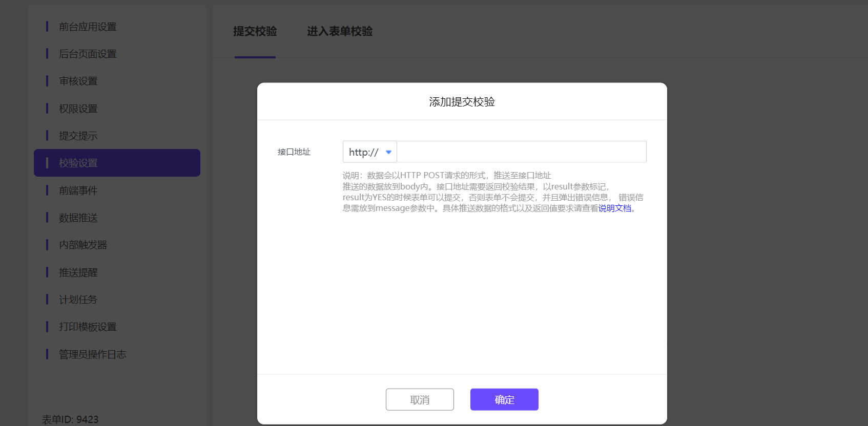868x426 pixels.
Task: Go to 权限设置 in the sidebar
Action: point(78,109)
